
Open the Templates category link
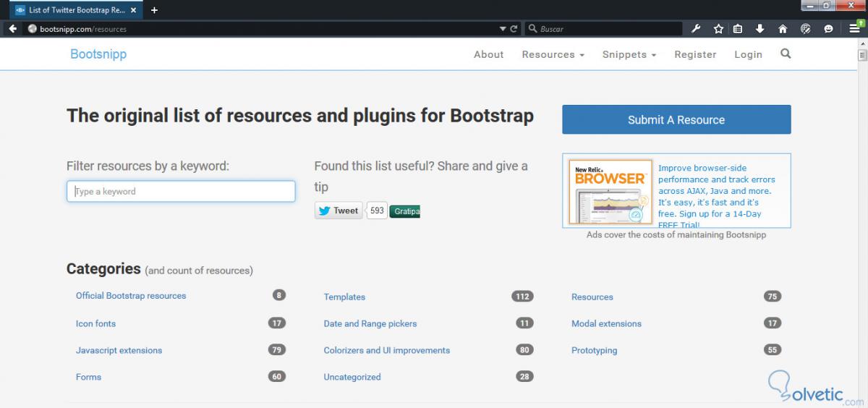tap(344, 297)
